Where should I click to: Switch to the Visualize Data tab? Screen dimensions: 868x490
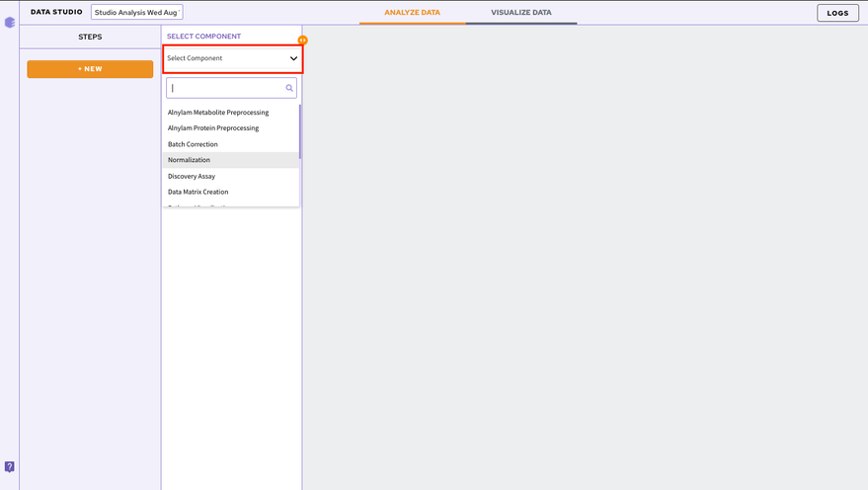click(521, 12)
